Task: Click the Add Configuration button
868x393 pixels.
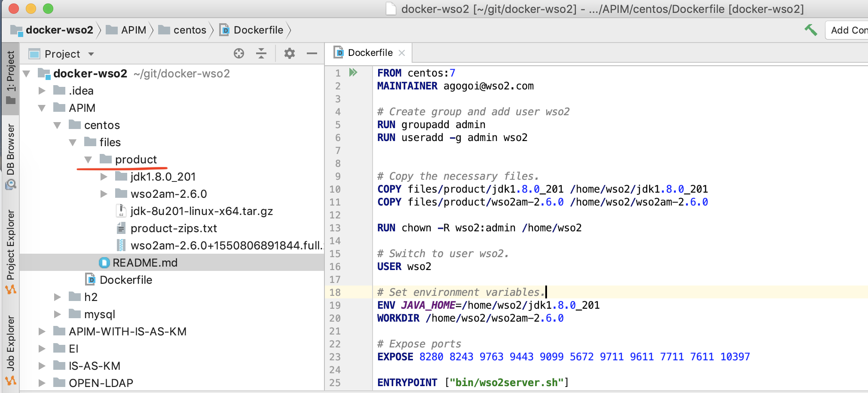Action: pos(847,30)
